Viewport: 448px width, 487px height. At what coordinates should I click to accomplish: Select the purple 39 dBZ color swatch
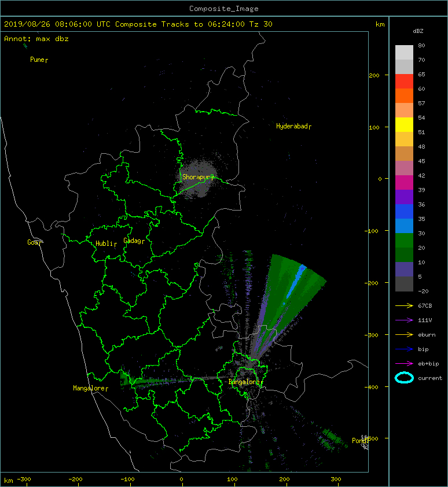(x=404, y=197)
